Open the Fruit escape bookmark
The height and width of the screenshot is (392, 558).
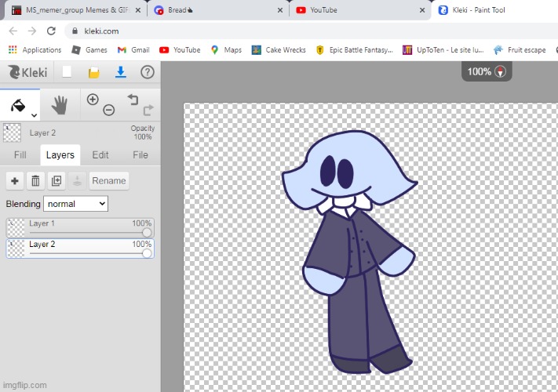(520, 50)
